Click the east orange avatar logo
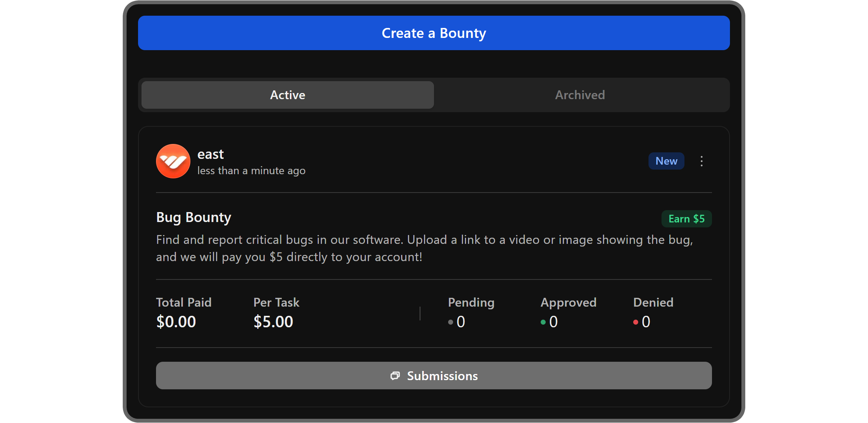868x423 pixels. (x=173, y=161)
